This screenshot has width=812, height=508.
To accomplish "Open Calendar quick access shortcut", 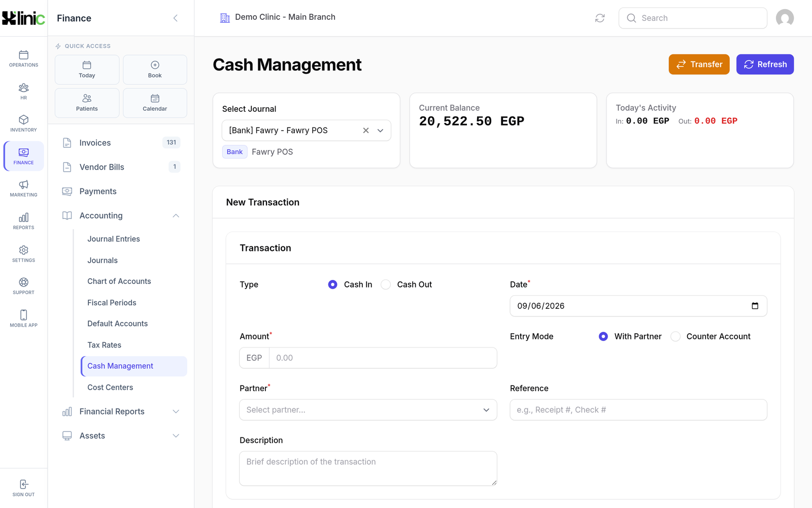I will click(x=155, y=103).
